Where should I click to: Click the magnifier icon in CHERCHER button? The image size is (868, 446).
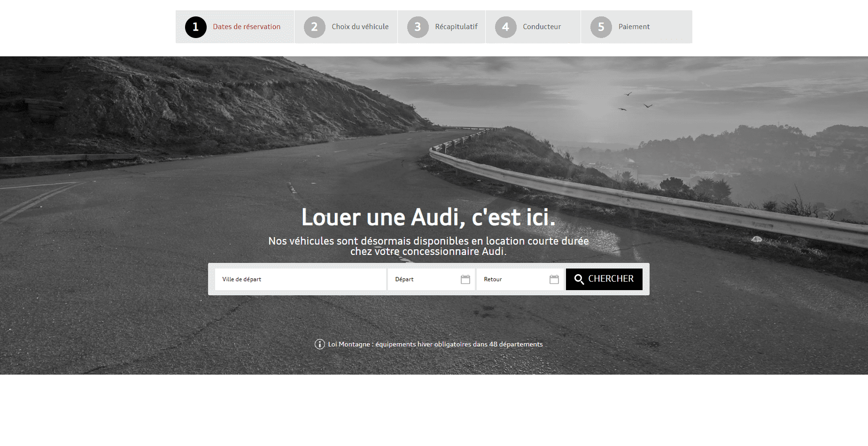(x=579, y=279)
